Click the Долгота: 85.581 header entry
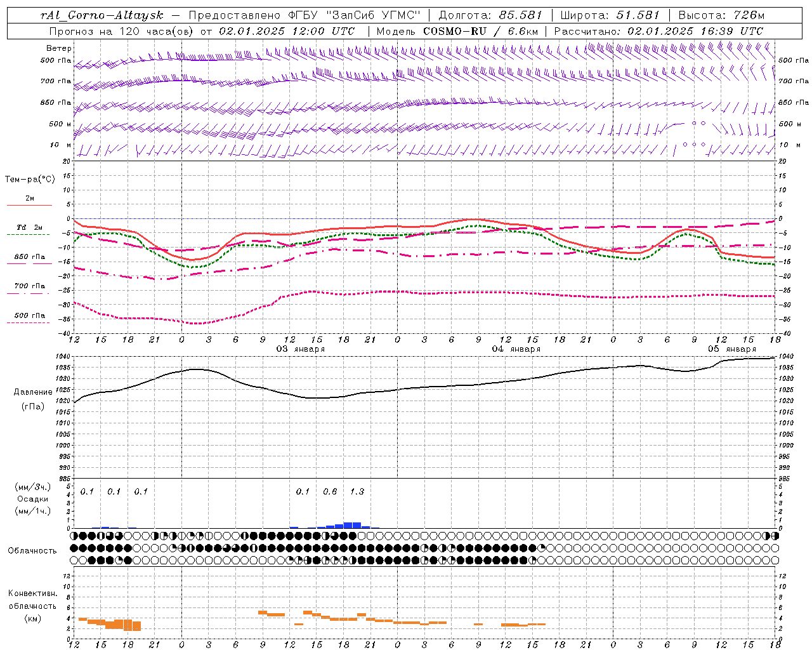Viewport: 812px width, 650px height. pyautogui.click(x=490, y=15)
